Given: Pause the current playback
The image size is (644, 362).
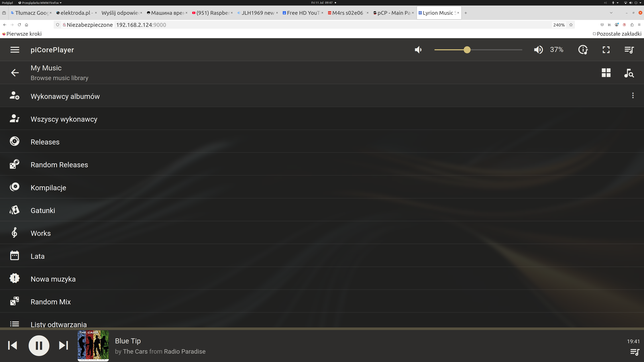Looking at the screenshot, I should (x=39, y=346).
